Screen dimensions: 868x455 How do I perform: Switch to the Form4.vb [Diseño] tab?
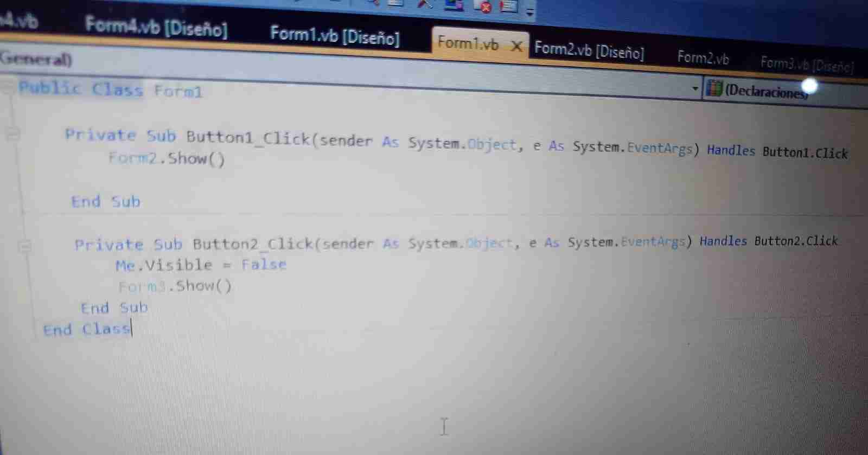tap(156, 27)
